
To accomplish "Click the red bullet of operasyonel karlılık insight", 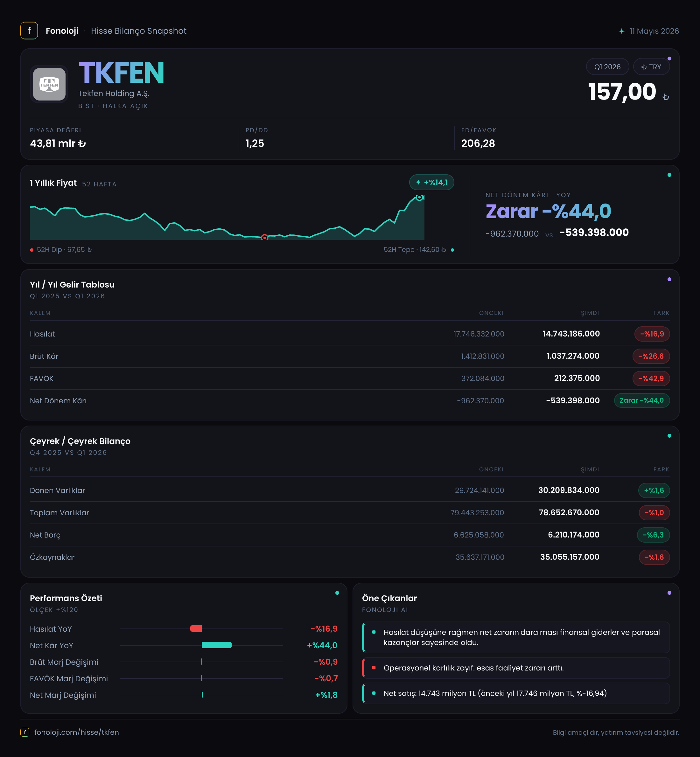I will click(374, 668).
